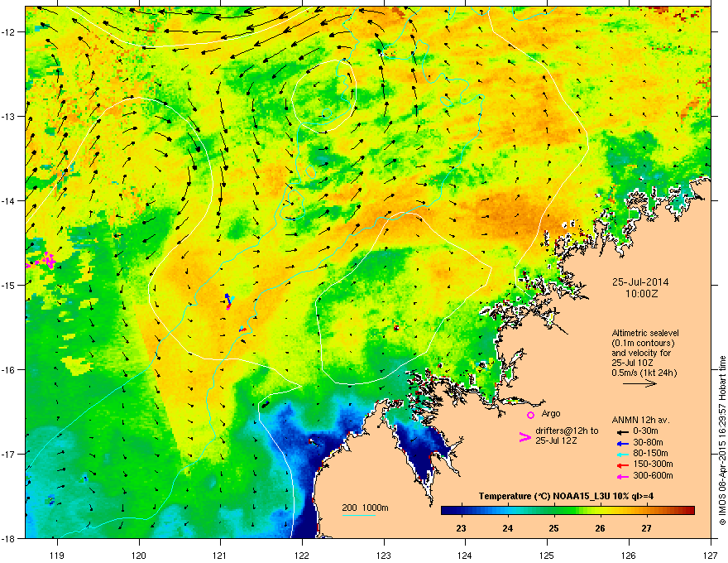
Task: Click the red 150-300m arrow in legend
Action: pyautogui.click(x=622, y=465)
